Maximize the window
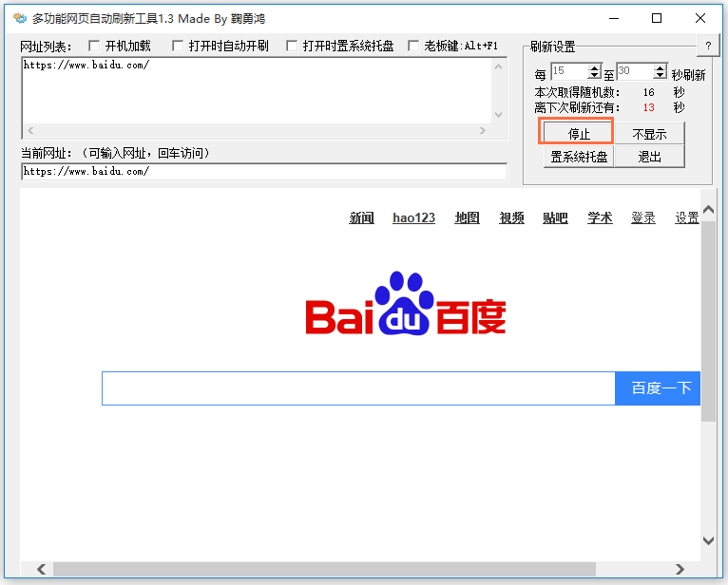This screenshot has height=585, width=728. (657, 19)
